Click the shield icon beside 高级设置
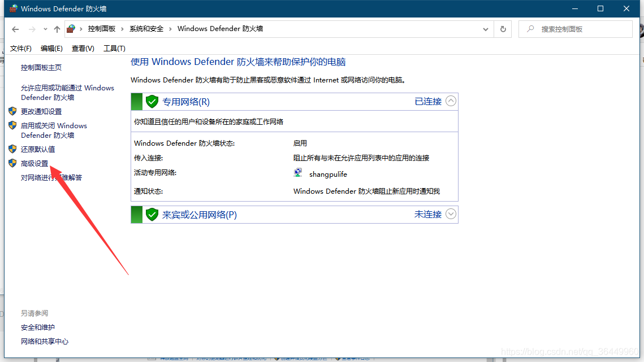The image size is (644, 362). (x=12, y=163)
